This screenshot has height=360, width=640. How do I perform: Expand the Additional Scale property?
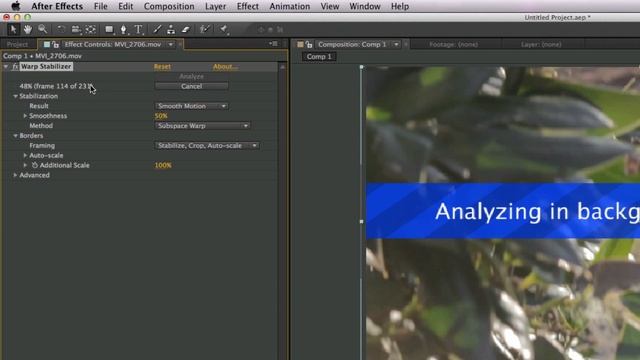click(25, 165)
